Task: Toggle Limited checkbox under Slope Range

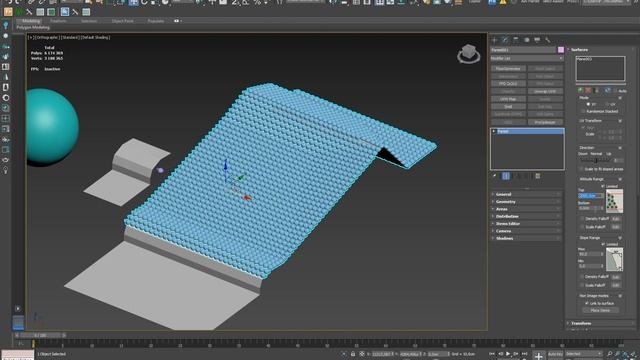Action: [x=603, y=244]
